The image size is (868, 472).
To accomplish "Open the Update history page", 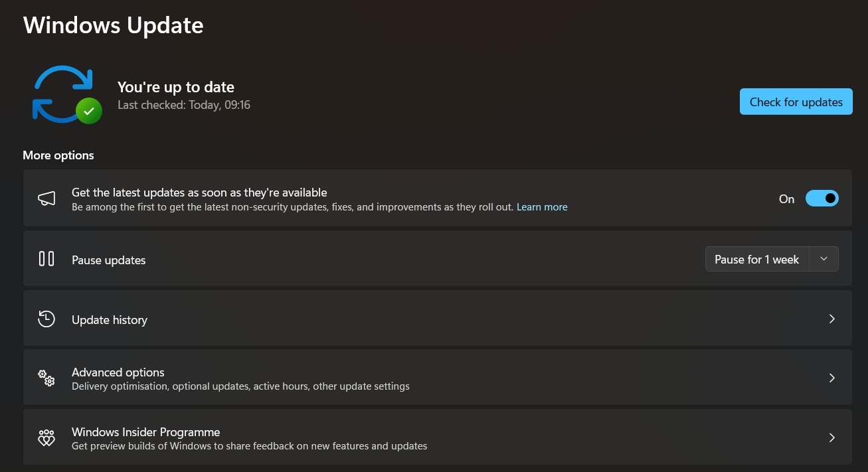I will 438,319.
